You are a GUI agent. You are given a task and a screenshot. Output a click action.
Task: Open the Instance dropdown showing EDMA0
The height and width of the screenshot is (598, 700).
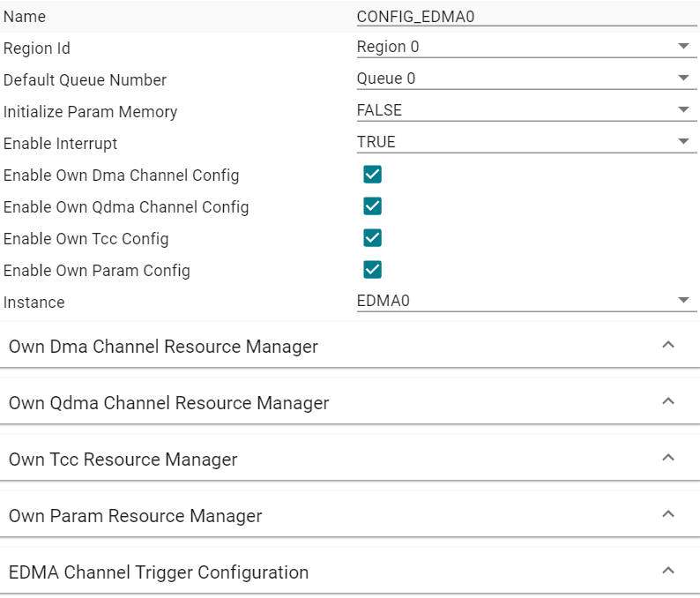[520, 301]
